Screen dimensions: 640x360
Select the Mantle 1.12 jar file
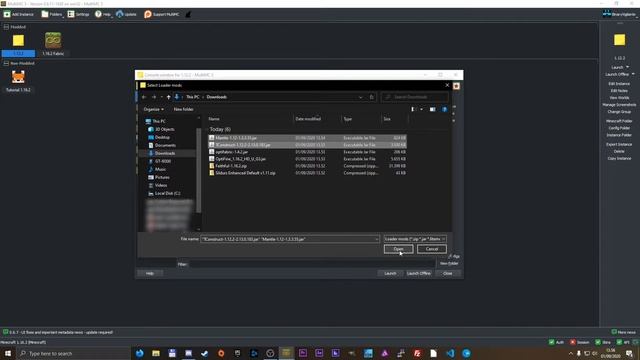[307, 138]
